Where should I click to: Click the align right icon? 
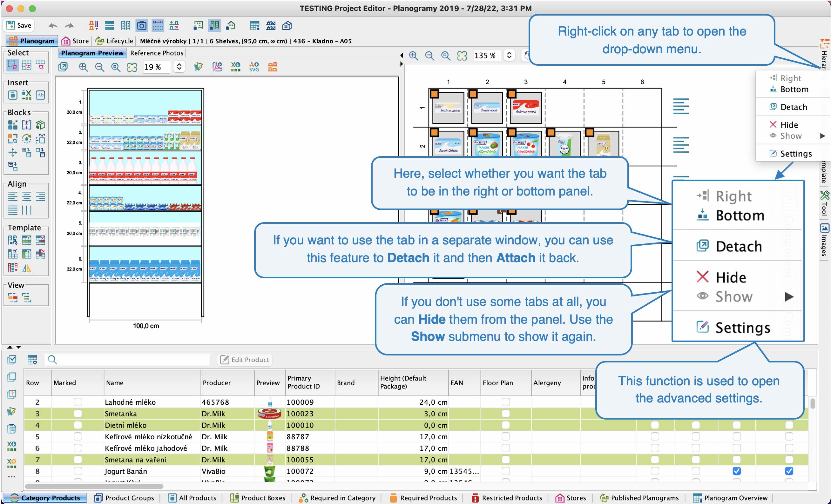pos(40,196)
